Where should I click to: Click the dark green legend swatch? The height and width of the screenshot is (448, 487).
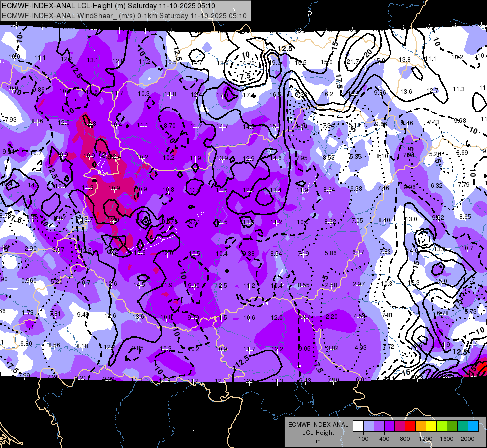pos(452,426)
